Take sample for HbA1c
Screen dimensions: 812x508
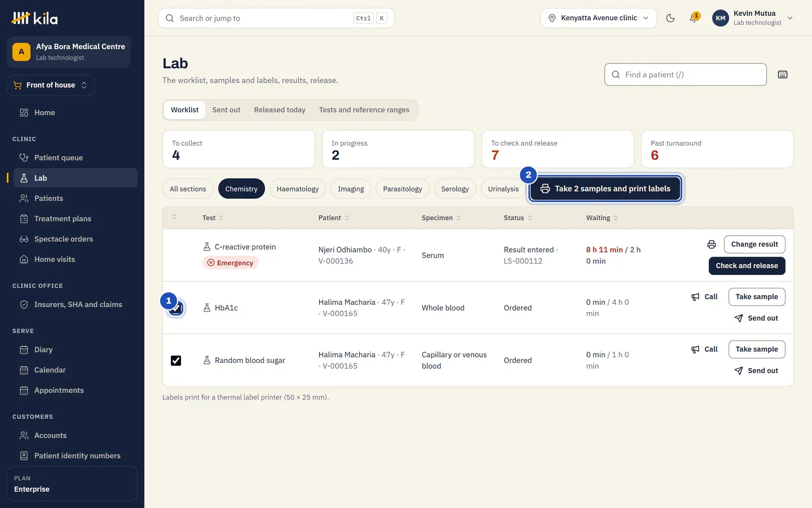tap(757, 297)
